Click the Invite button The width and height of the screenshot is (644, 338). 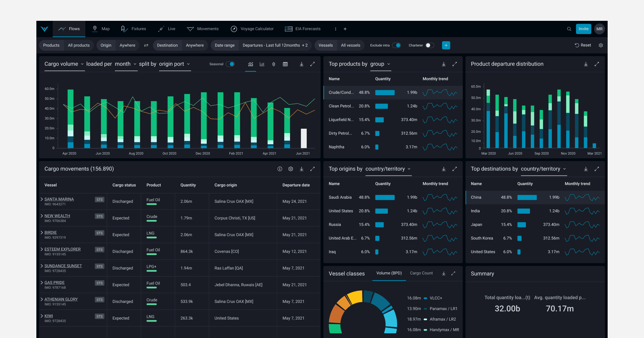(583, 29)
